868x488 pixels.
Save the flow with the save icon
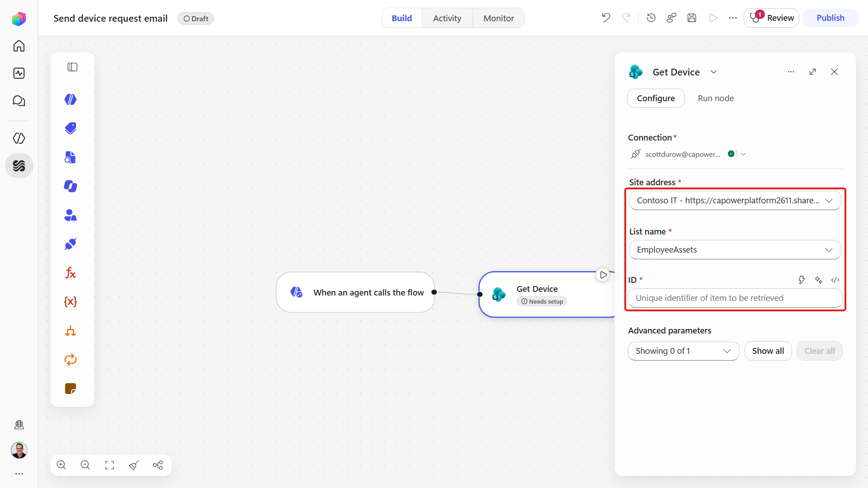[x=692, y=18]
